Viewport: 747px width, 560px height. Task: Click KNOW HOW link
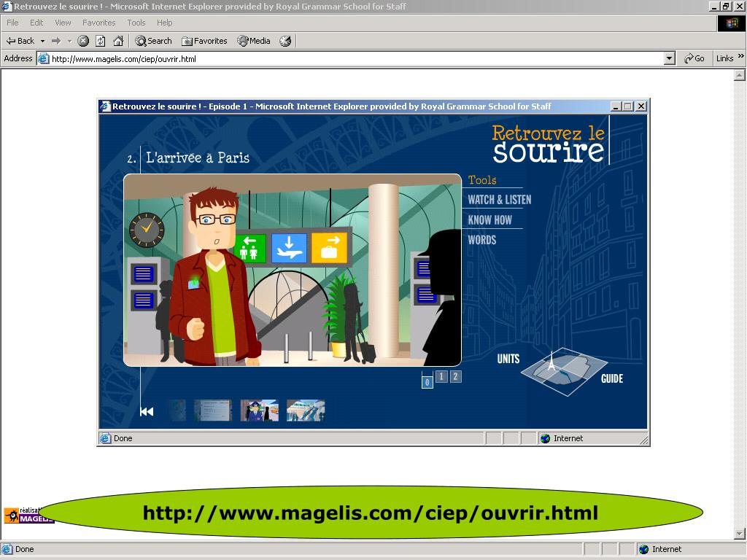point(489,219)
